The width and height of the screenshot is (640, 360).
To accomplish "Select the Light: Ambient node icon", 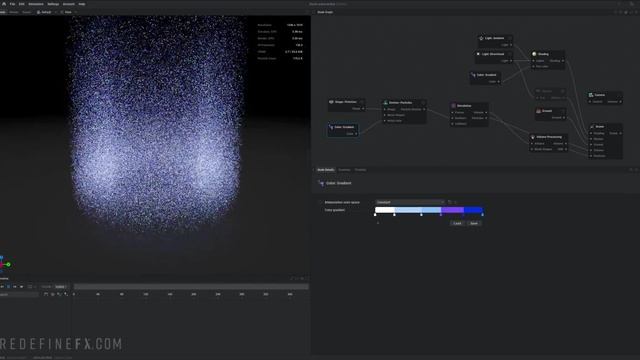I will point(481,38).
